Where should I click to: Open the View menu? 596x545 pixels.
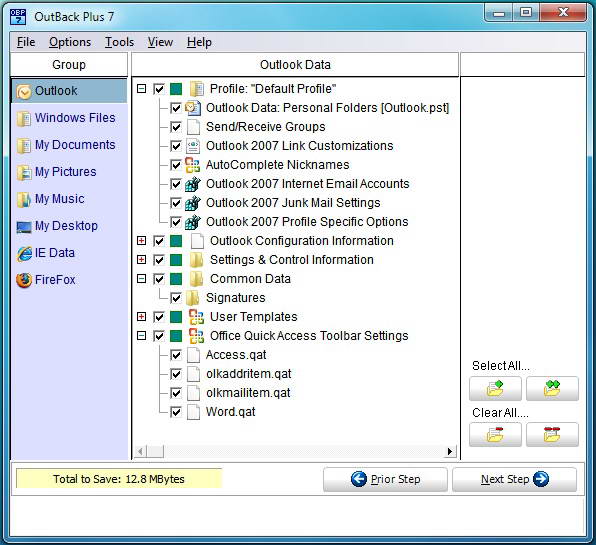click(x=160, y=42)
